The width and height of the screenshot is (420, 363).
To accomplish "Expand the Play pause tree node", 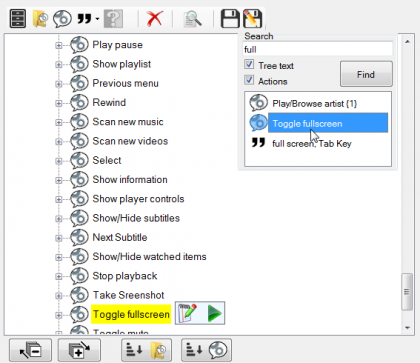I will click(59, 45).
